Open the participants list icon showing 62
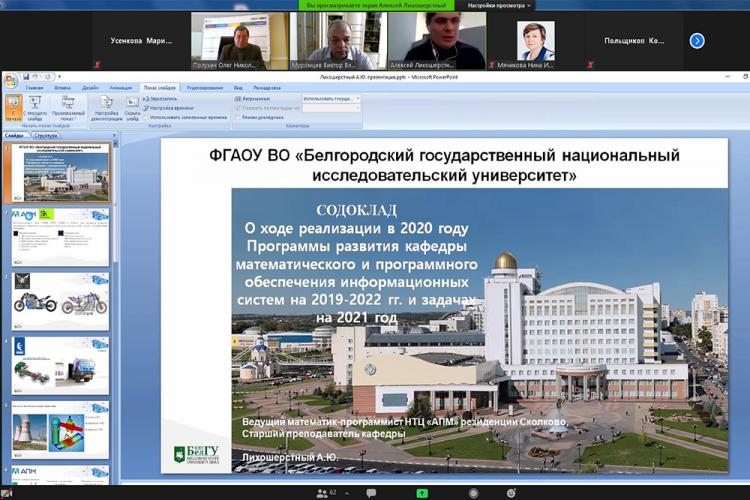 [326, 493]
